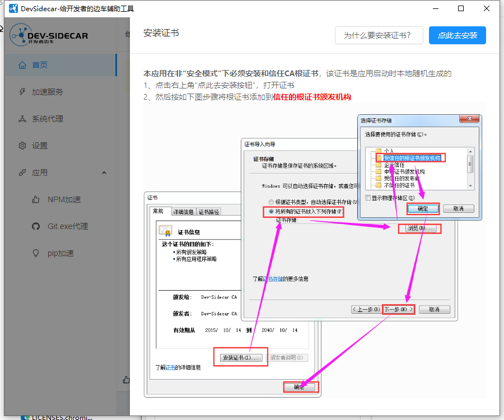This screenshot has height=420, width=504.
Task: Open pip加速 in the sidebar
Action: pos(60,253)
